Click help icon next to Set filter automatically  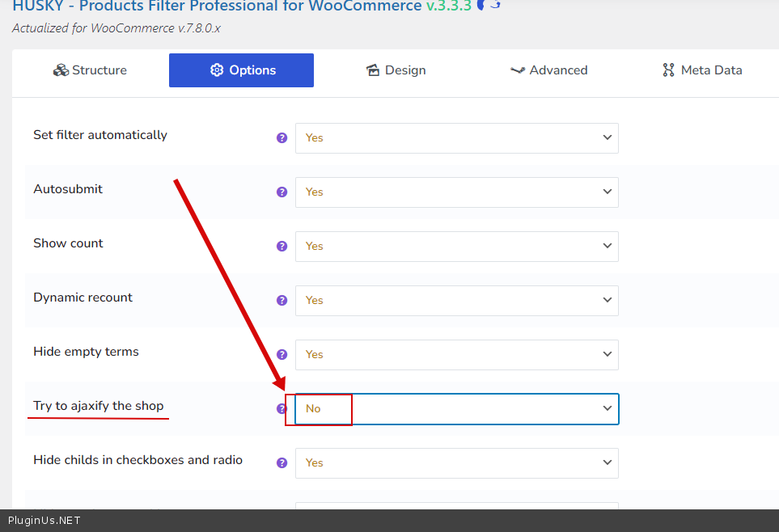(282, 138)
